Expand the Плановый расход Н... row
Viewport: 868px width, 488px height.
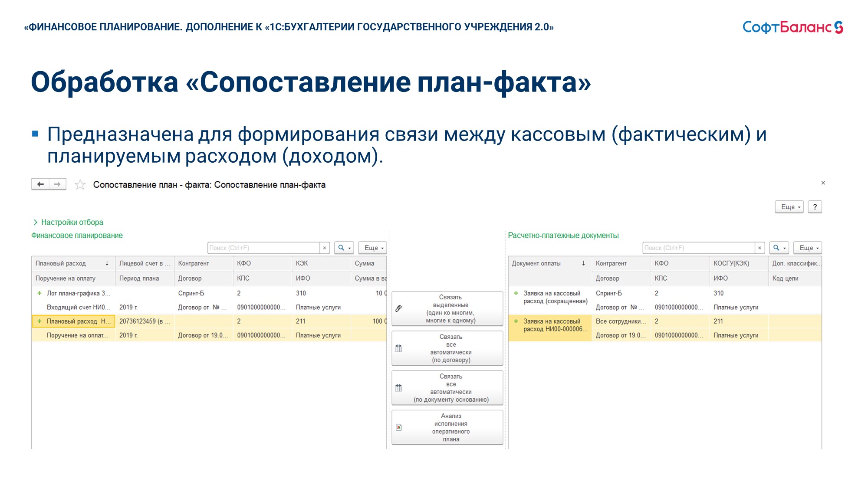pyautogui.click(x=39, y=321)
